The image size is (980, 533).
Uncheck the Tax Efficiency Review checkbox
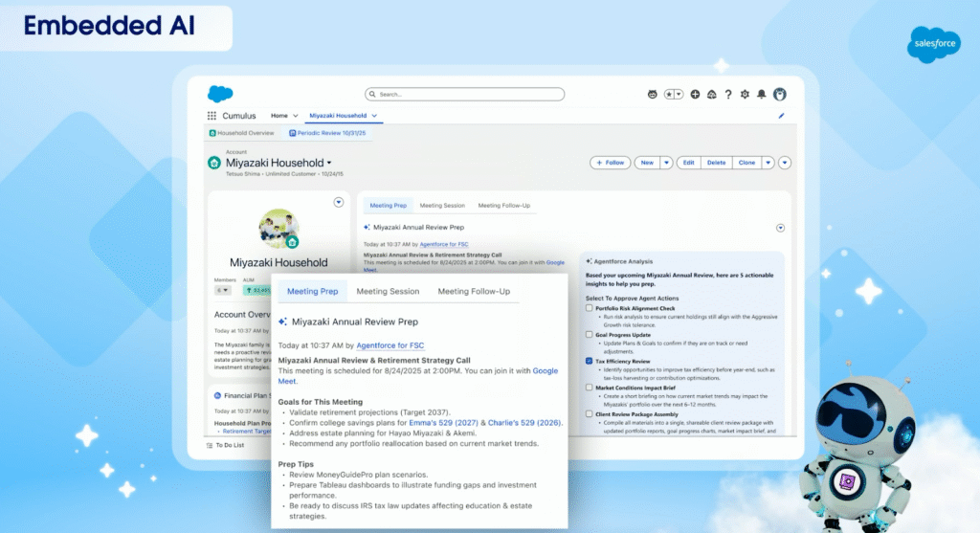[589, 361]
